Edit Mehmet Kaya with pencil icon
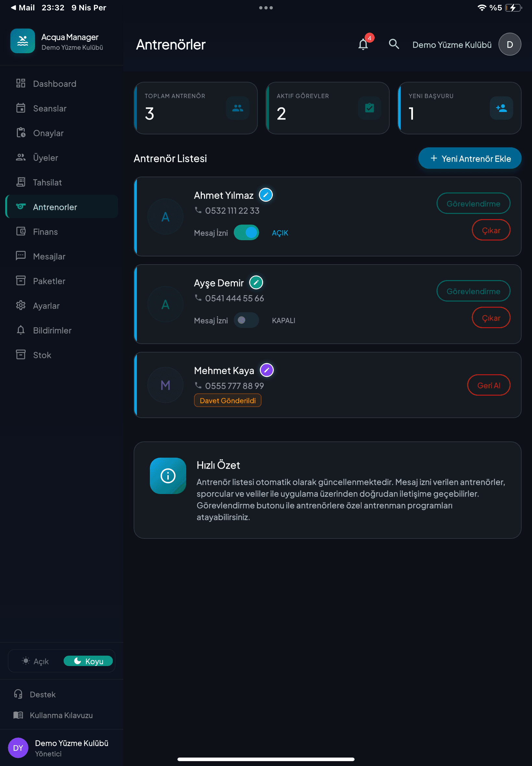 267,370
